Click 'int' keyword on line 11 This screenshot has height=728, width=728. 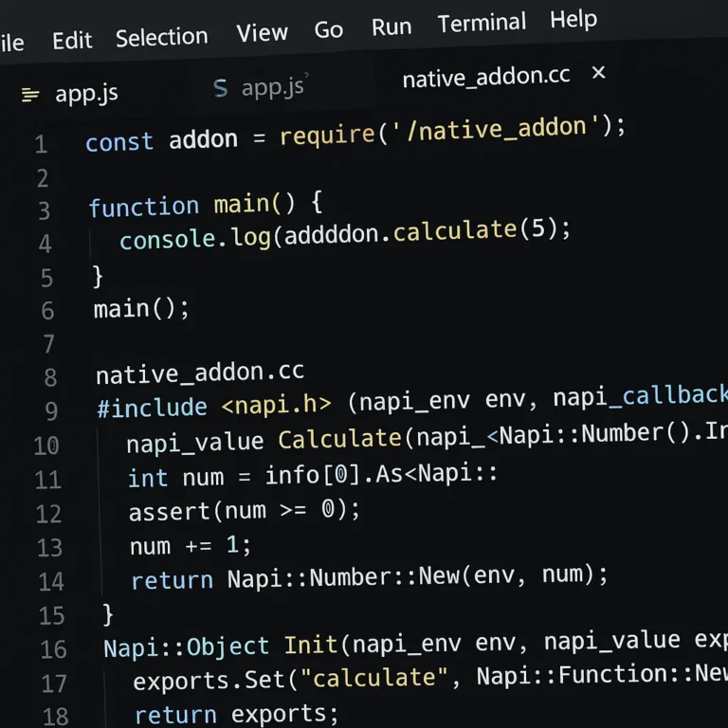pyautogui.click(x=148, y=478)
